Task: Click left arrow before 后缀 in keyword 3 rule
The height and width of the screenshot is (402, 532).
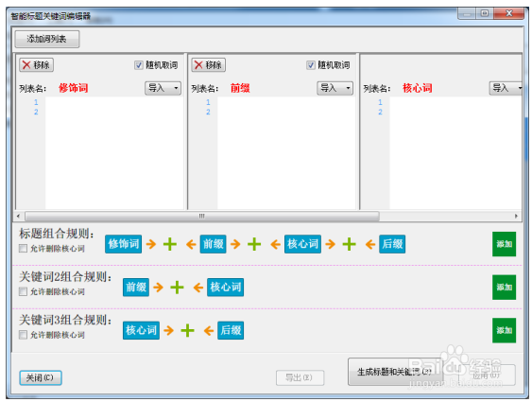Action: tap(209, 330)
